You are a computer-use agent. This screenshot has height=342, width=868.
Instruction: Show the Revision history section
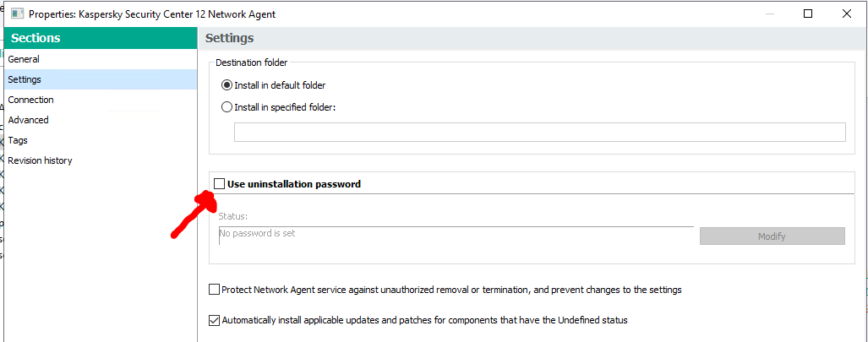point(40,160)
